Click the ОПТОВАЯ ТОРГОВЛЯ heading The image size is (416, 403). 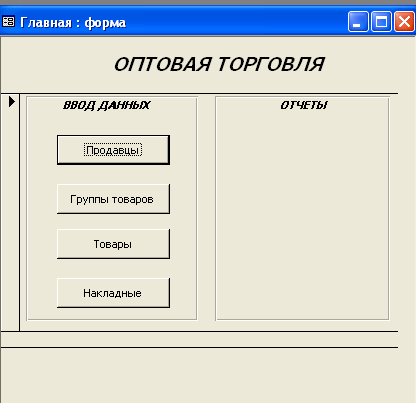click(219, 64)
